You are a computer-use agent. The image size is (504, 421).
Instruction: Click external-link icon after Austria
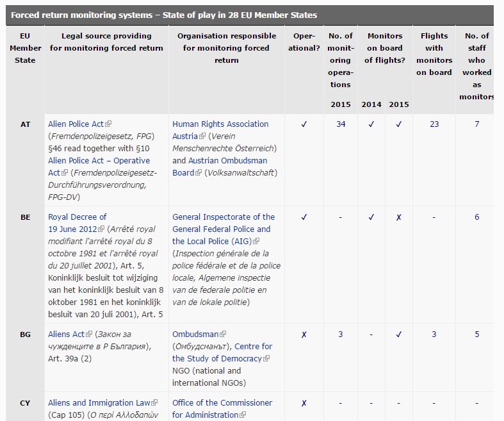(x=202, y=136)
